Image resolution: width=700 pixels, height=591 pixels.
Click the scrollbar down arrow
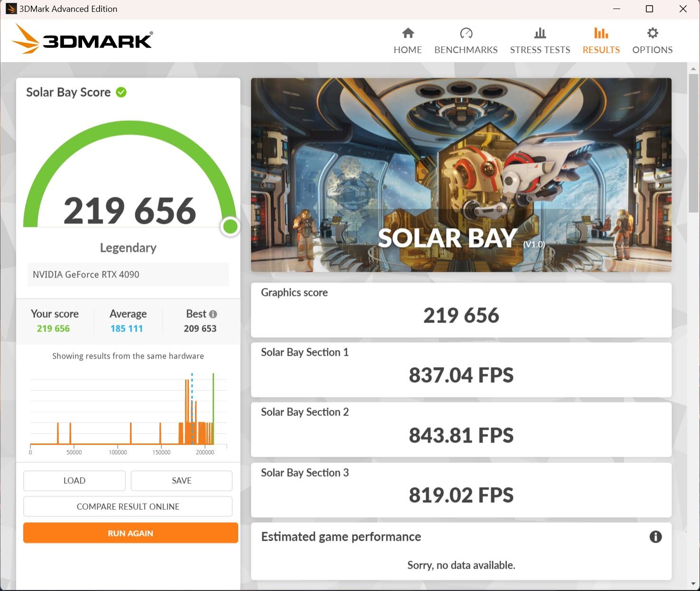tap(693, 584)
